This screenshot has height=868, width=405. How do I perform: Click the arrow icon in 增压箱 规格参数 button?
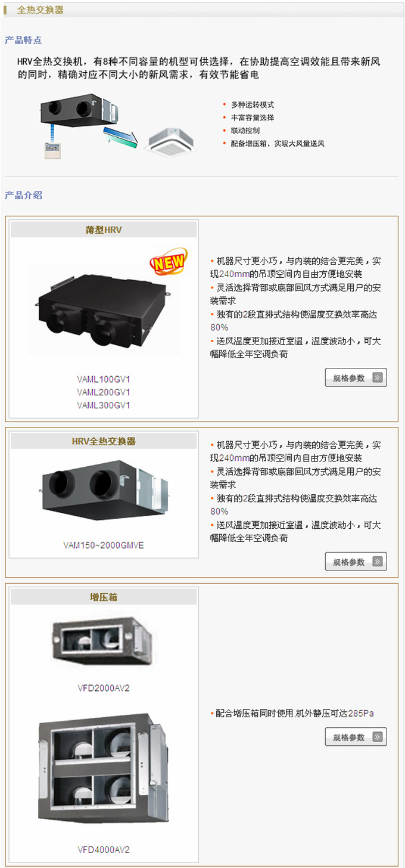(378, 737)
